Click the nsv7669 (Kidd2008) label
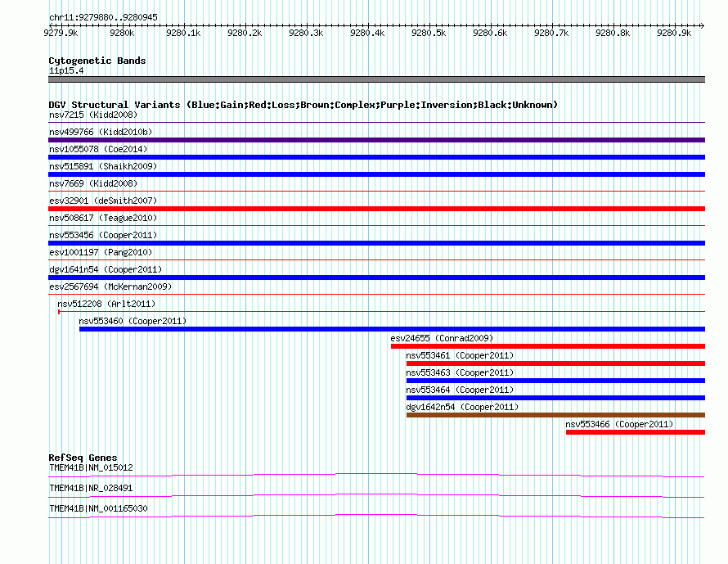Image resolution: width=728 pixels, height=564 pixels. 93,183
